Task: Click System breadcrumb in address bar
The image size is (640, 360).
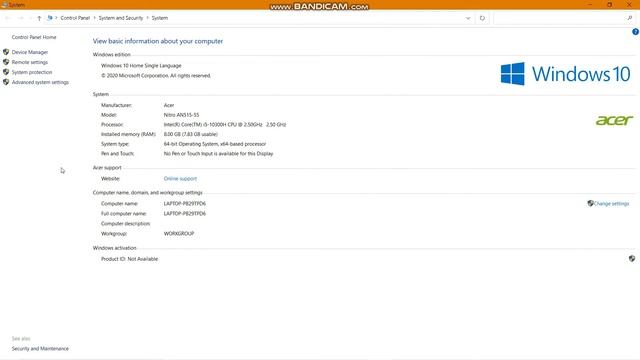Action: [x=160, y=18]
